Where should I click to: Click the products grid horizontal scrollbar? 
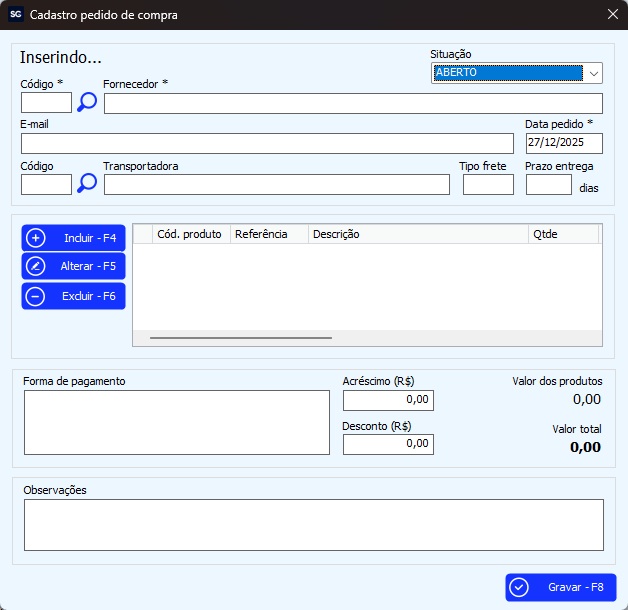click(x=241, y=338)
